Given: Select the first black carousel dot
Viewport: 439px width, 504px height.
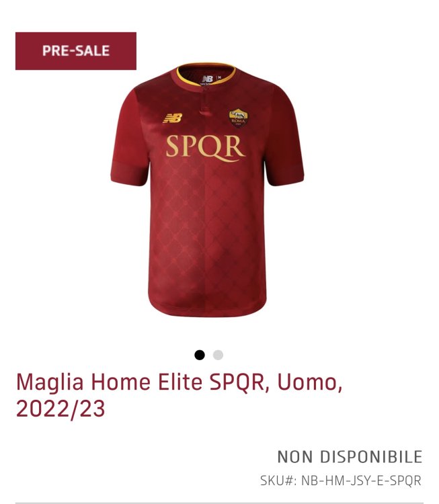Looking at the screenshot, I should pyautogui.click(x=200, y=355).
